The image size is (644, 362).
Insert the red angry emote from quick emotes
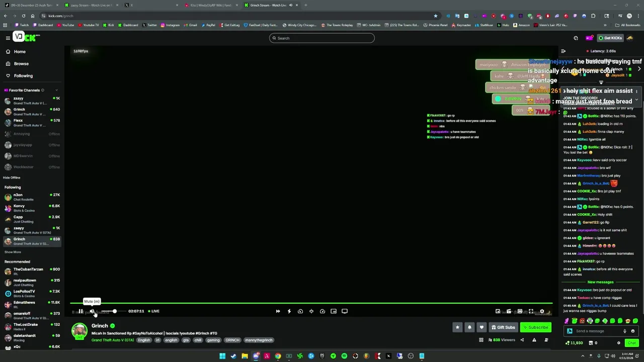tap(583, 321)
